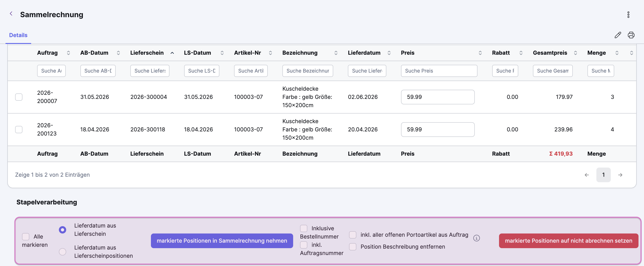Tick the Alle markieren checkbox
Image resolution: width=644 pixels, height=266 pixels.
click(x=26, y=236)
